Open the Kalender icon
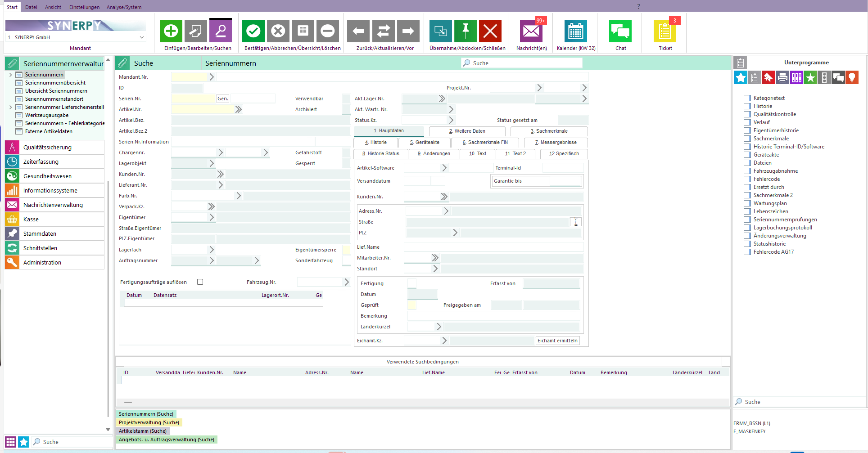The image size is (868, 453). coord(576,31)
